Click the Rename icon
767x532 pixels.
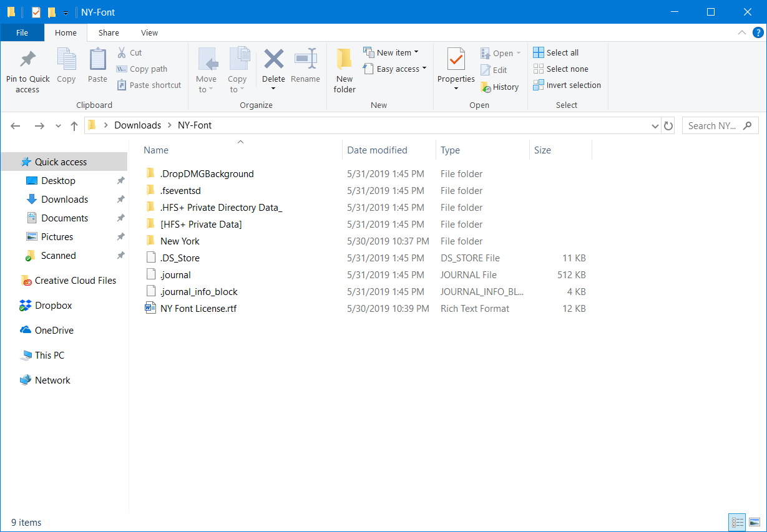pos(305,60)
